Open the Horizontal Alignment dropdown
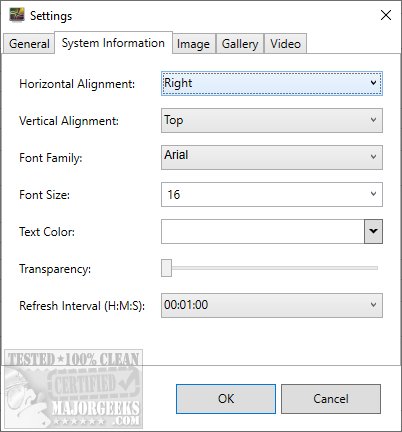The height and width of the screenshot is (432, 402). [272, 83]
